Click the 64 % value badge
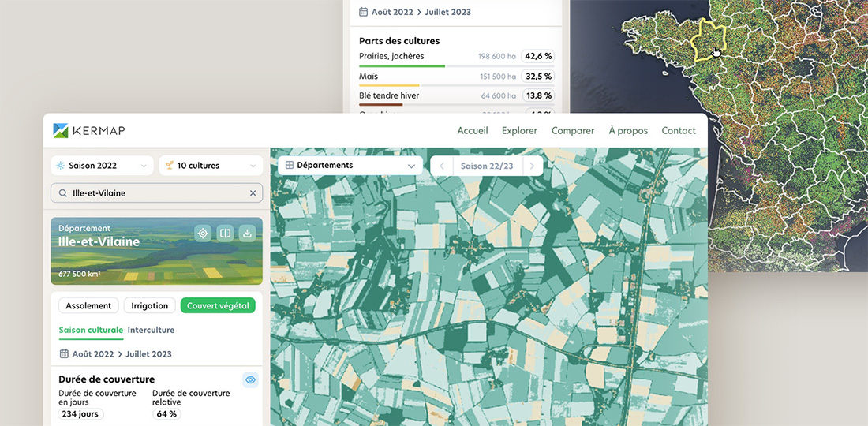Screen dimensions: 868x426 (166, 414)
